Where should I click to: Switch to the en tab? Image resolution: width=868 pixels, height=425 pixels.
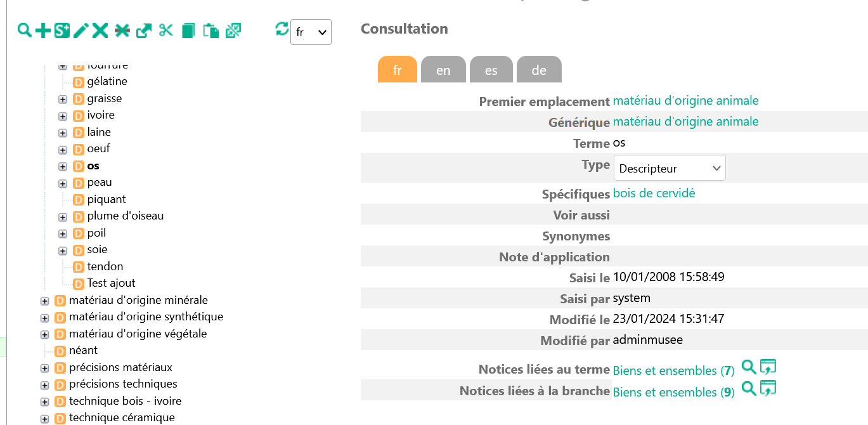click(443, 70)
